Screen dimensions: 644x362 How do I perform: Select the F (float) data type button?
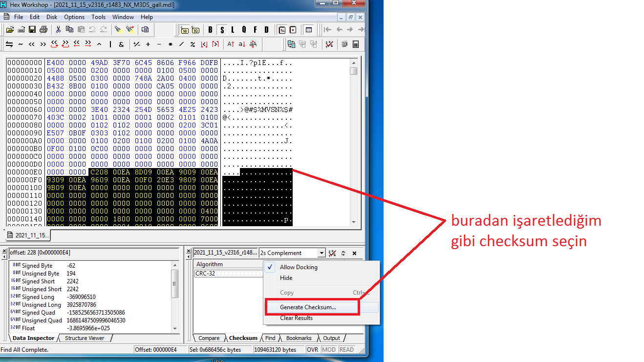255,30
